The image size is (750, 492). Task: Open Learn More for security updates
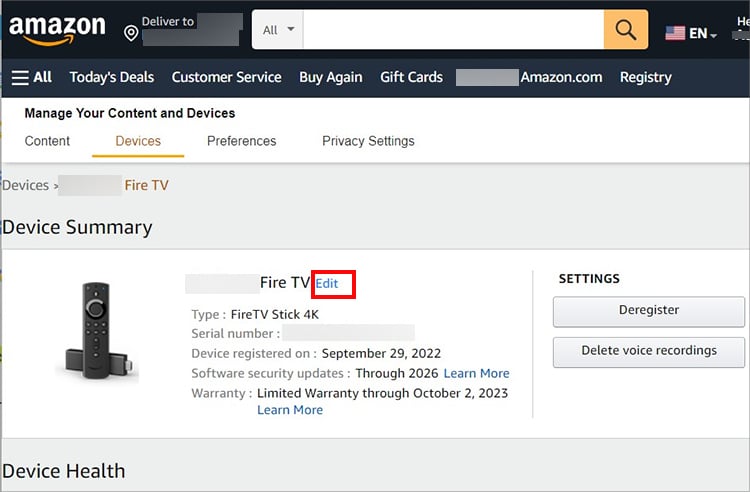pyautogui.click(x=476, y=373)
